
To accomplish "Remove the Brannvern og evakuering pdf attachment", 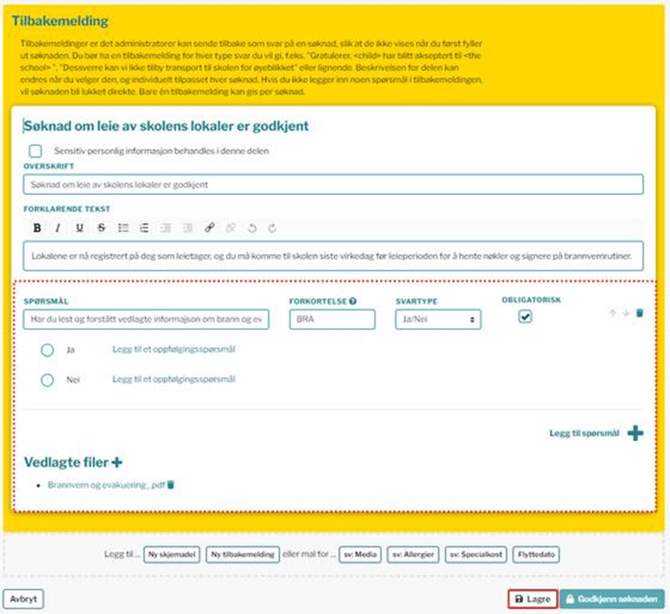I will (171, 485).
